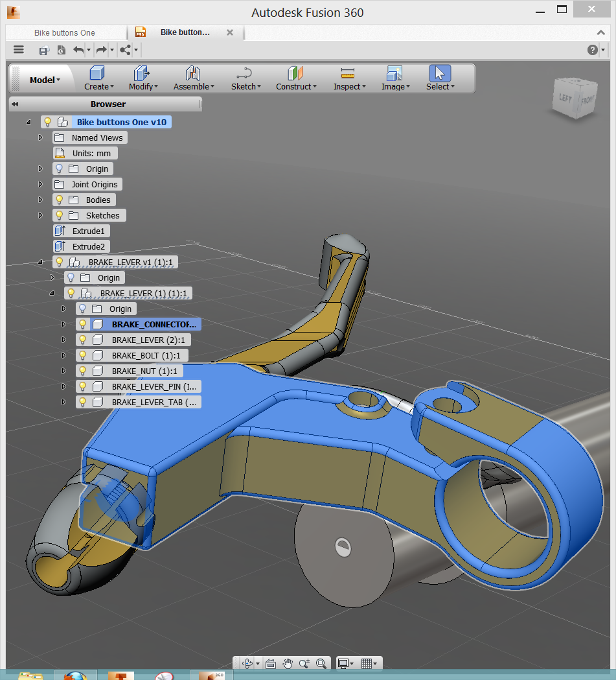
Task: Open share options dropdown arrow
Action: click(x=136, y=50)
